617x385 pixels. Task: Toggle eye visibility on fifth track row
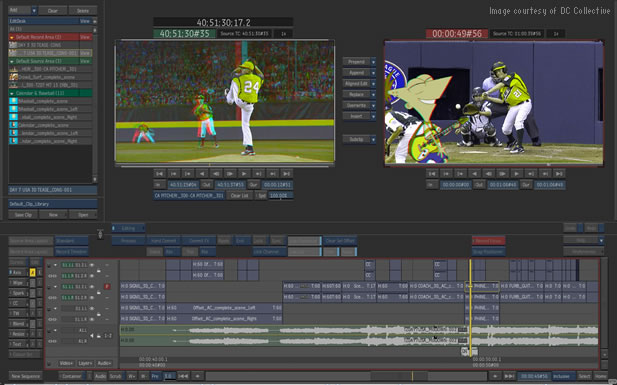coord(92,308)
